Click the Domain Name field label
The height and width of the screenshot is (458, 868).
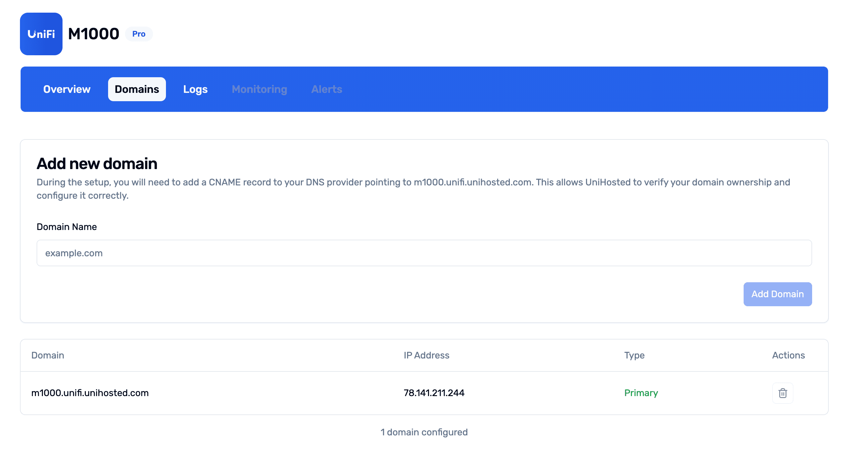click(x=67, y=227)
